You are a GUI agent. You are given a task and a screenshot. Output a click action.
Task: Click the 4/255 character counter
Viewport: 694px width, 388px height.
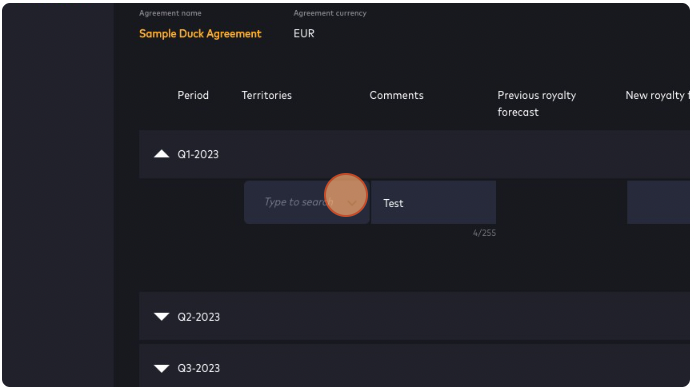(x=484, y=233)
